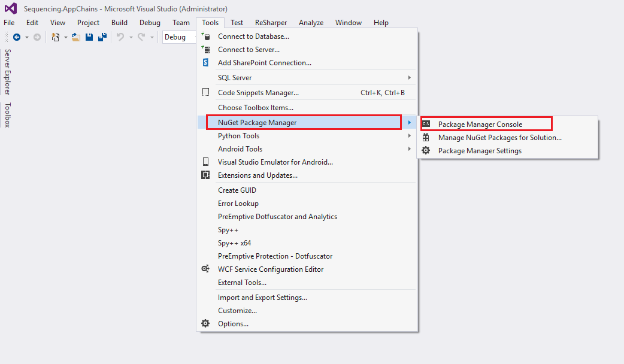The width and height of the screenshot is (624, 364).
Task: Open Code Snippets Manager
Action: pos(307,93)
